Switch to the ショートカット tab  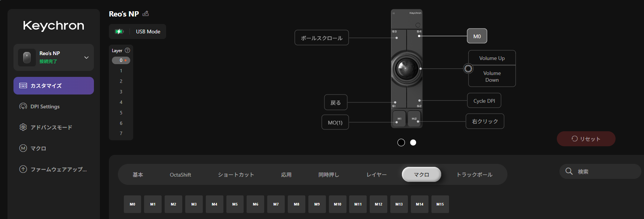tap(236, 175)
